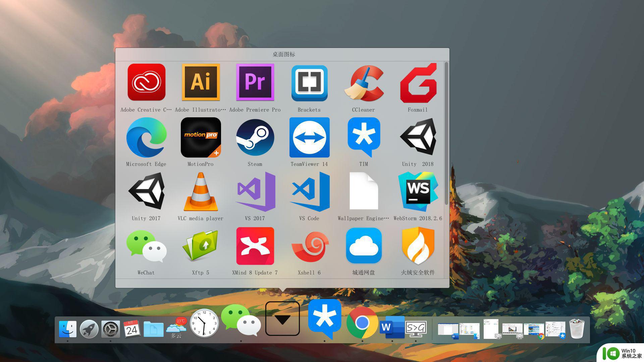Viewport: 644px width, 362px height.
Task: Launch MotionPro app
Action: click(201, 137)
